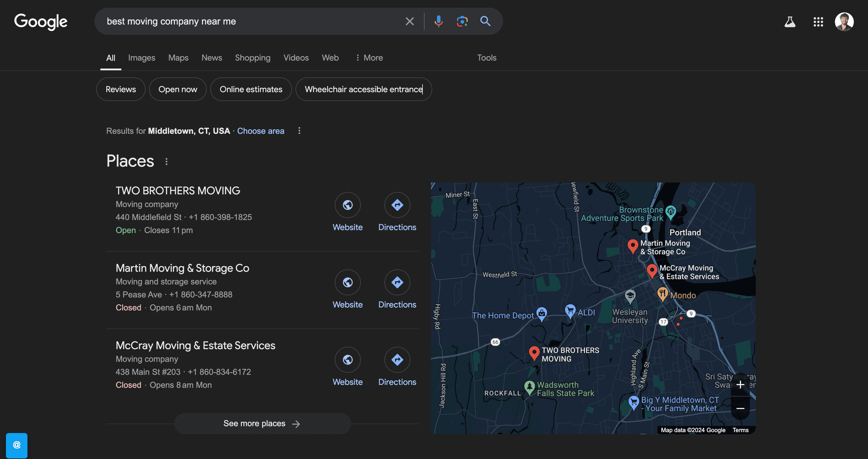Select the Maps tab

tap(179, 57)
